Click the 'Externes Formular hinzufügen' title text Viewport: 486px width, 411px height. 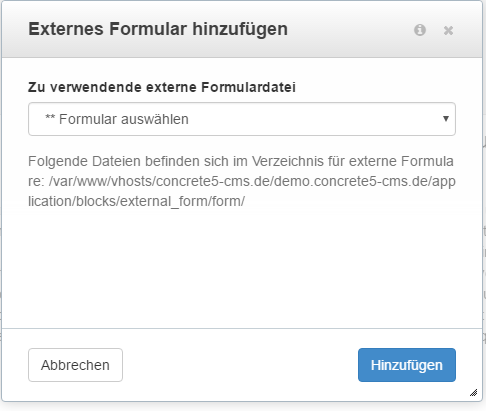click(158, 29)
